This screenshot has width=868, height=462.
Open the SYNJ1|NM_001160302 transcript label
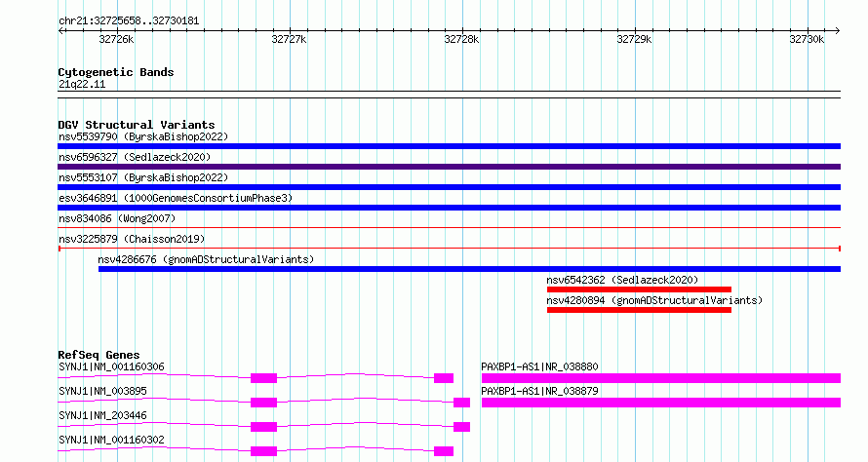[x=111, y=440]
